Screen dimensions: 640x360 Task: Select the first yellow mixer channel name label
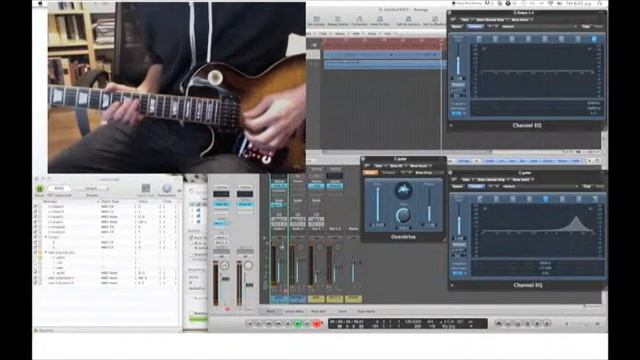316,299
